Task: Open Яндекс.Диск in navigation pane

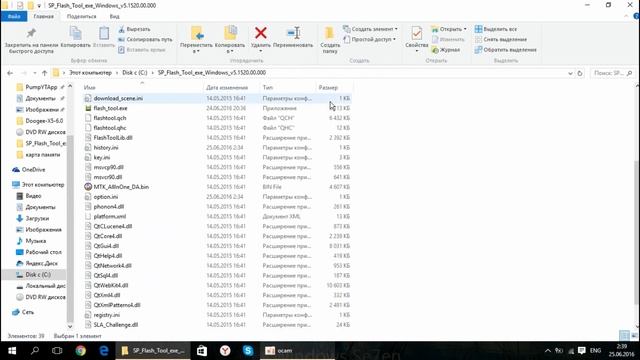Action: 41,263
